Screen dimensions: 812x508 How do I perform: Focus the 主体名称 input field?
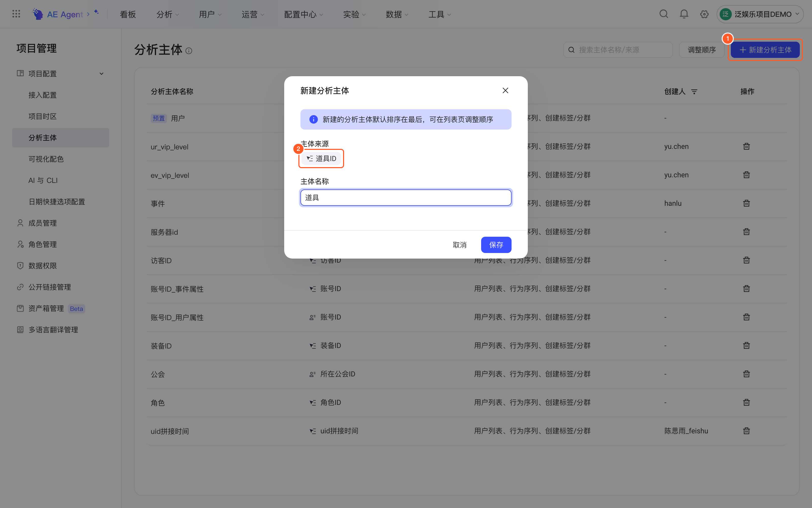point(406,198)
